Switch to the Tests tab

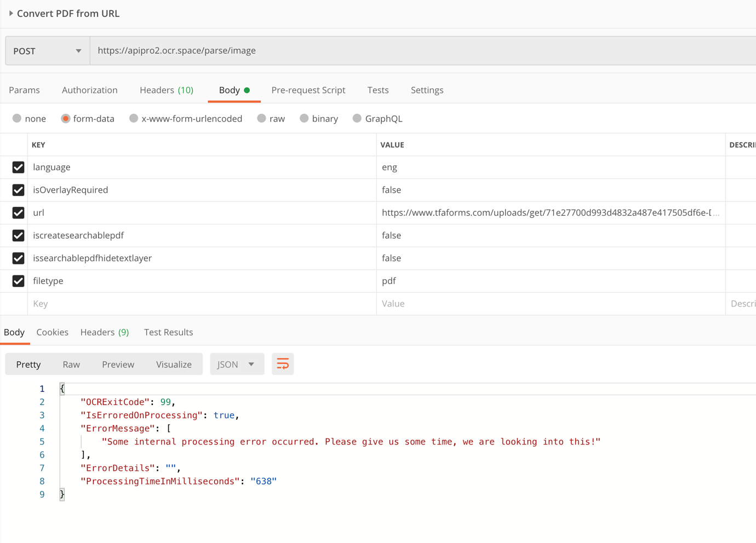coord(378,90)
